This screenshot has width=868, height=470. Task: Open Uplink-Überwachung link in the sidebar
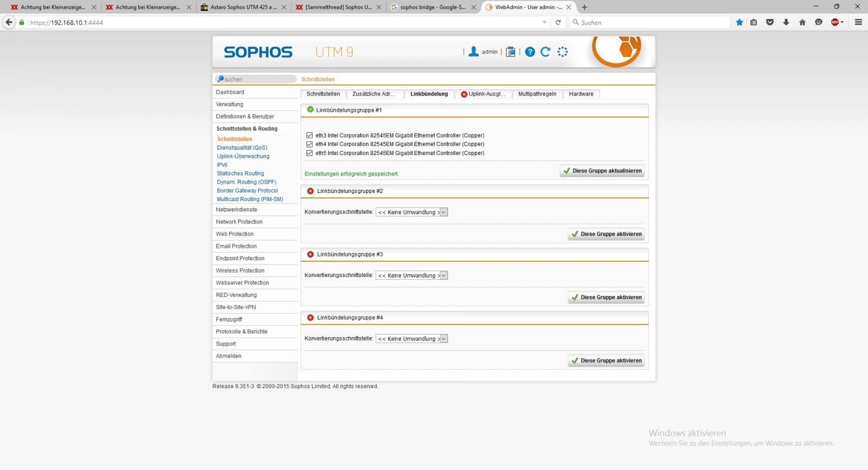click(x=243, y=156)
